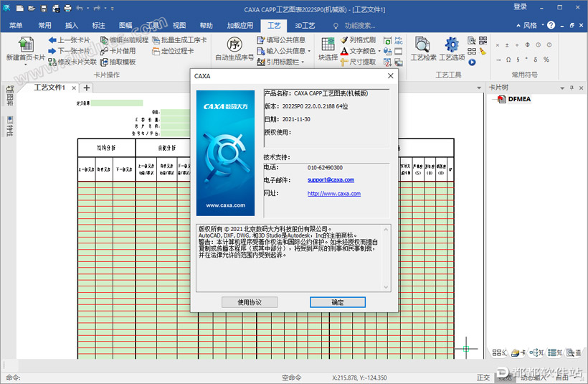The width and height of the screenshot is (588, 384).
Task: Click the help question mark icon
Action: tap(551, 25)
